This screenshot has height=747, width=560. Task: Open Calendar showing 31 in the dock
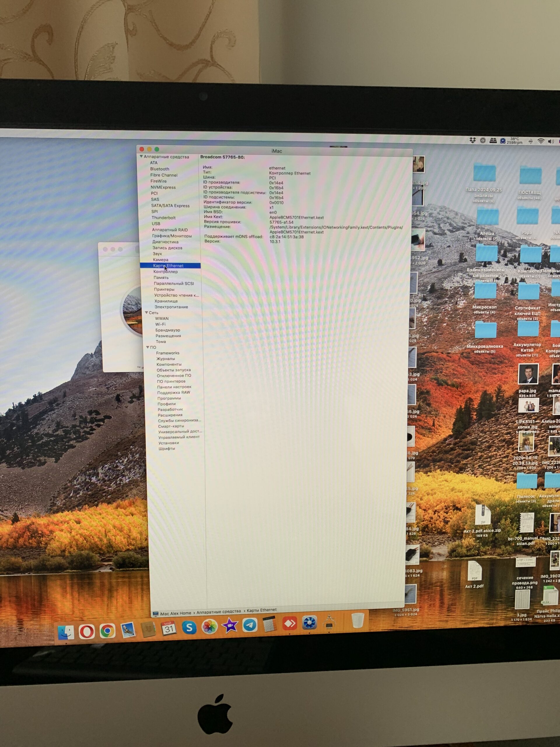pos(169,629)
